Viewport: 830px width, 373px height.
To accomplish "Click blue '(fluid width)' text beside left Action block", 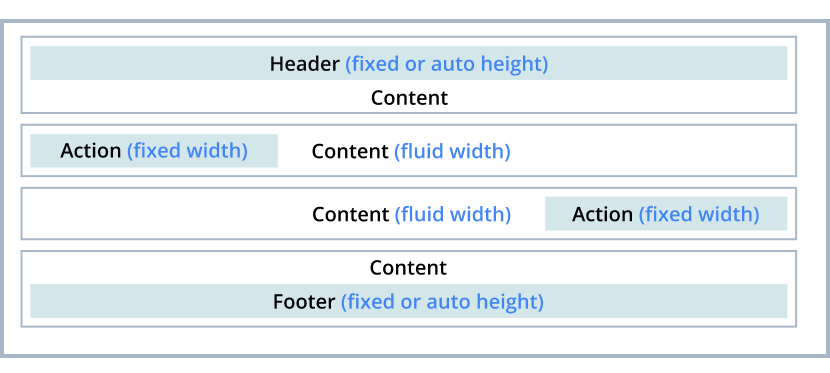I will (453, 152).
